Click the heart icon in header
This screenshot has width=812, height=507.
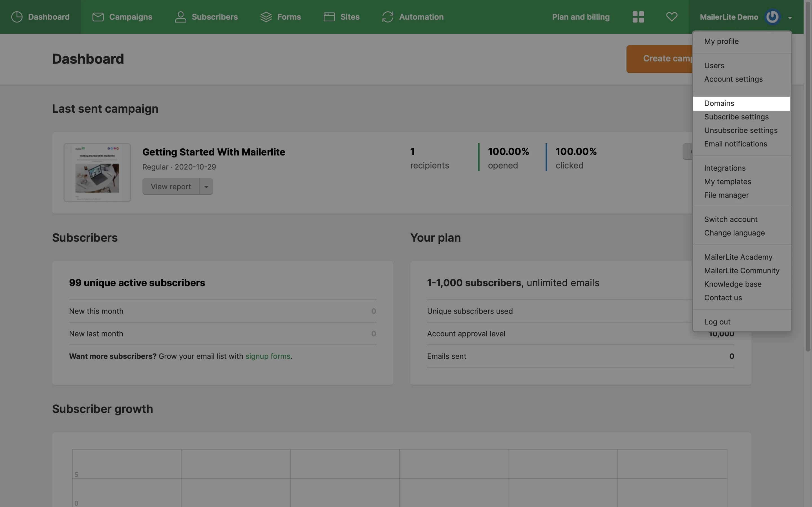pos(671,17)
